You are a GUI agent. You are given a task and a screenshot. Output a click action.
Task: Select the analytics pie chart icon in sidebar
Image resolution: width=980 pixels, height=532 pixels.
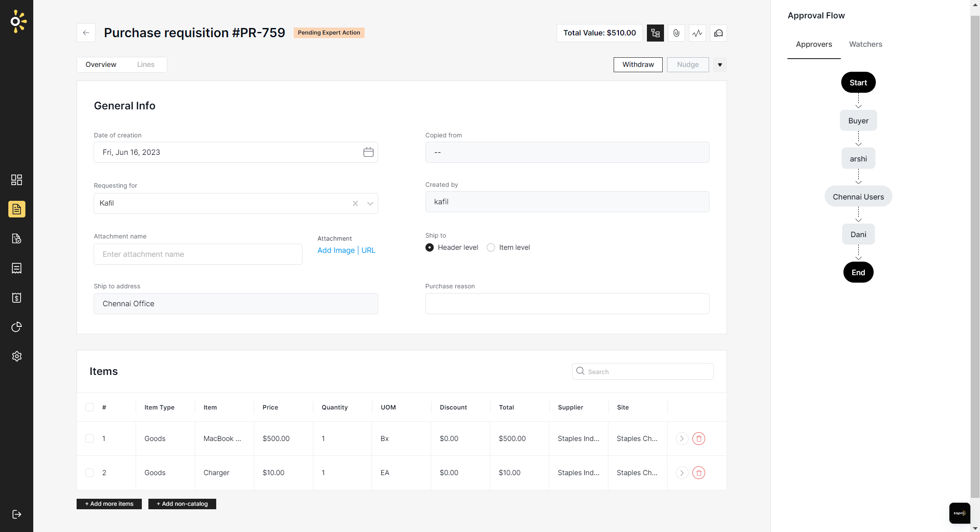coord(17,327)
